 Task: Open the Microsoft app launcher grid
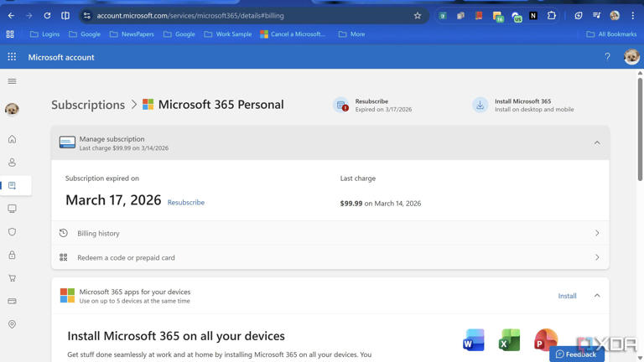pyautogui.click(x=12, y=57)
